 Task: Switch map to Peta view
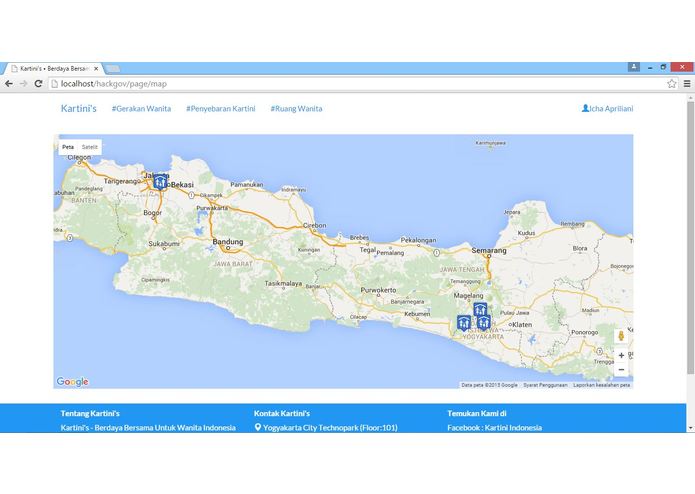(68, 147)
